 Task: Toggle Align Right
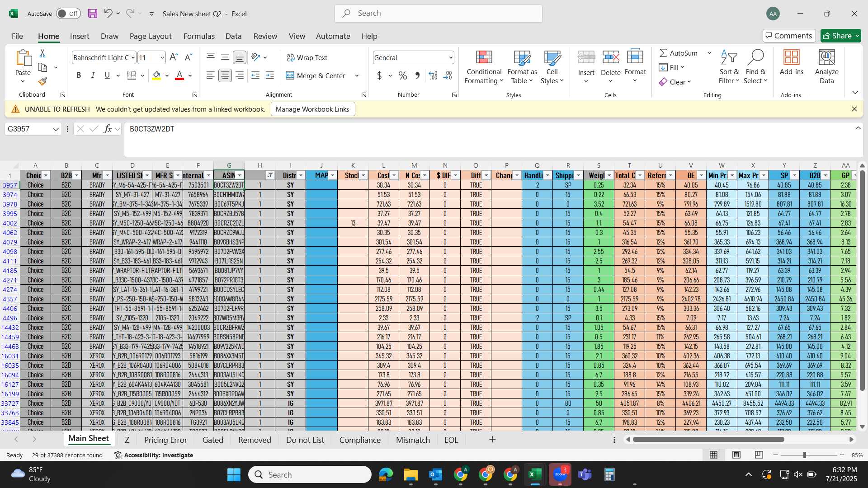pyautogui.click(x=240, y=75)
